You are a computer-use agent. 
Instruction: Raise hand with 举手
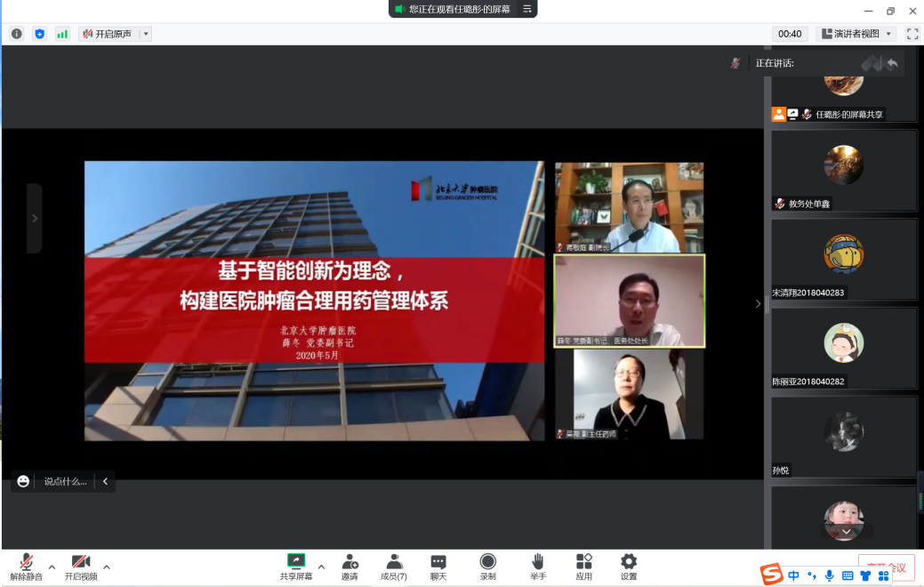coord(537,567)
